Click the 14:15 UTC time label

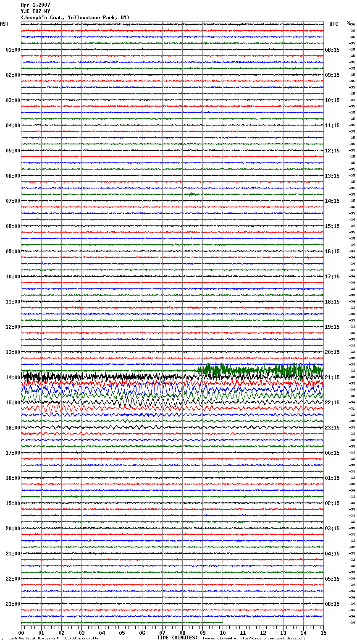tap(332, 201)
